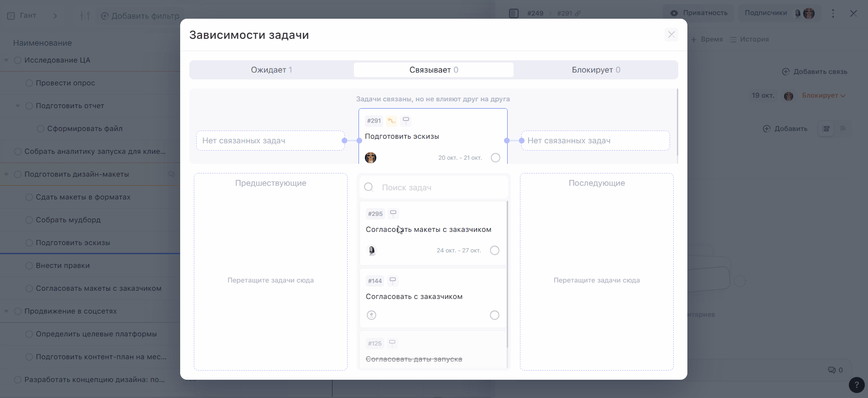The image size is (868, 398).
Task: Click the empty assignee icon on task #144
Action: tap(372, 315)
